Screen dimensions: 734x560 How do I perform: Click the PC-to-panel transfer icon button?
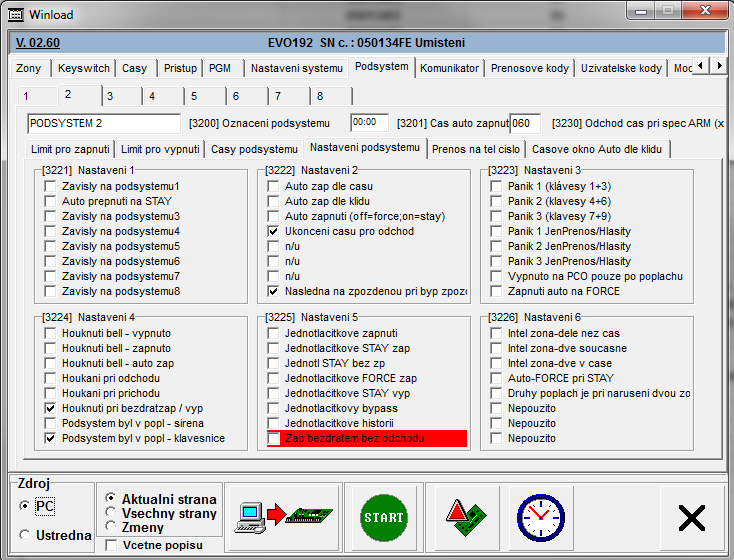point(283,515)
